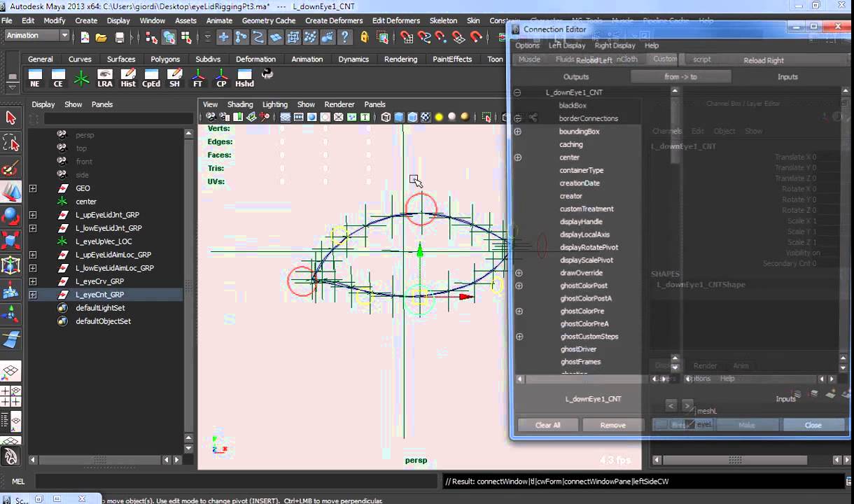Open the CE shelf button

pyautogui.click(x=58, y=77)
